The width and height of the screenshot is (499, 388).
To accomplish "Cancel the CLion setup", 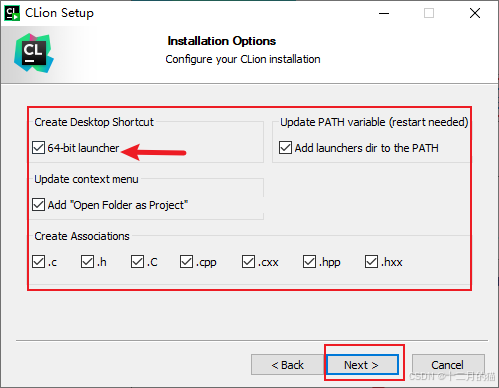I will click(x=448, y=365).
